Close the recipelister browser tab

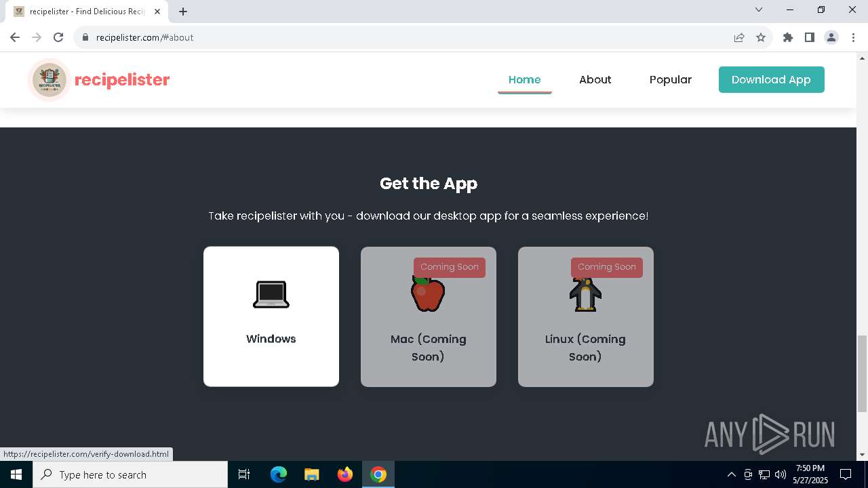coord(157,12)
